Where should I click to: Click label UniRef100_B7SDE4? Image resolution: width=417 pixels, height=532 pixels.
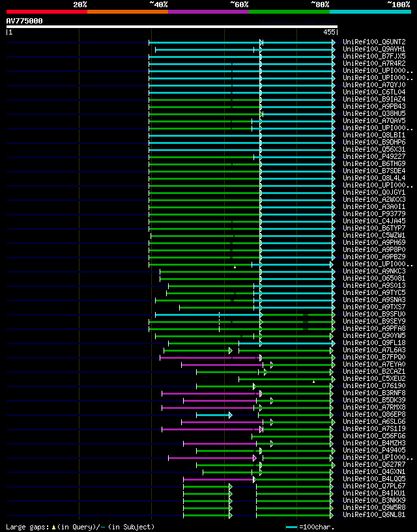(374, 171)
